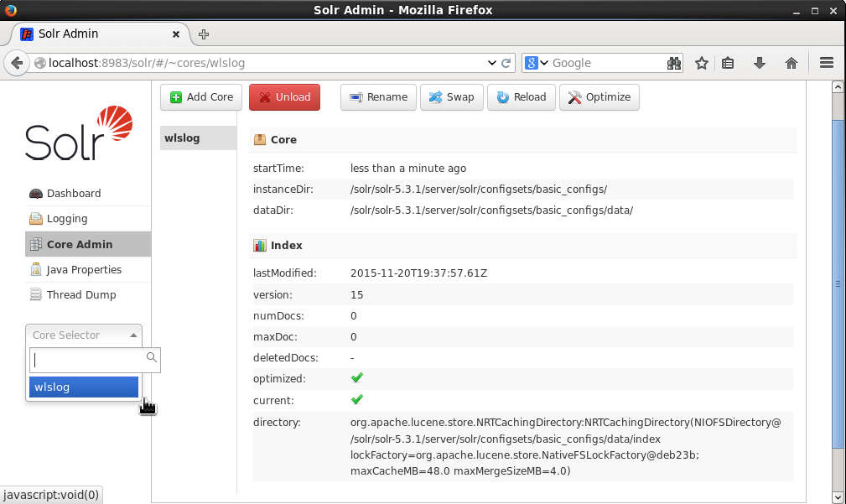Bookmark this page with the star icon

(702, 63)
